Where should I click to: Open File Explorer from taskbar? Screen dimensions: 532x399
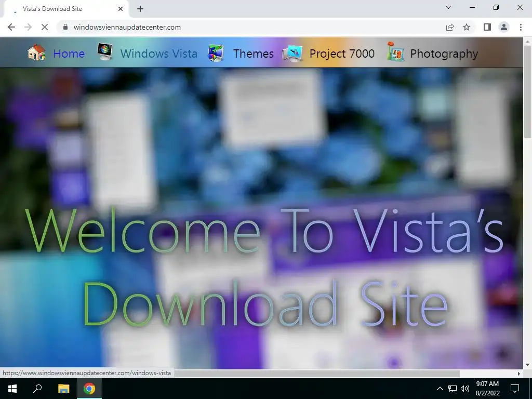(x=64, y=389)
